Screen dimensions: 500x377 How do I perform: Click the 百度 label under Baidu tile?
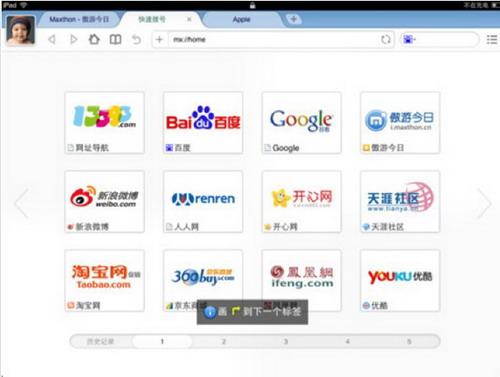point(182,148)
